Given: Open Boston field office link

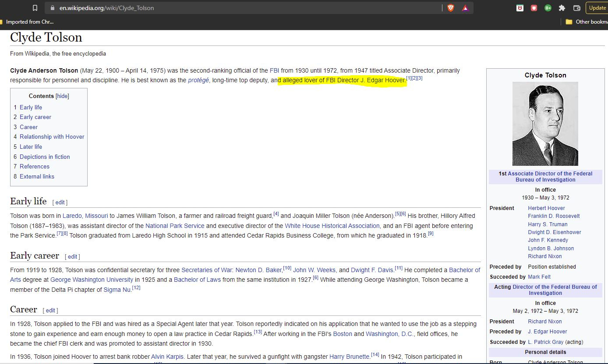Looking at the screenshot, I should pos(343,334).
